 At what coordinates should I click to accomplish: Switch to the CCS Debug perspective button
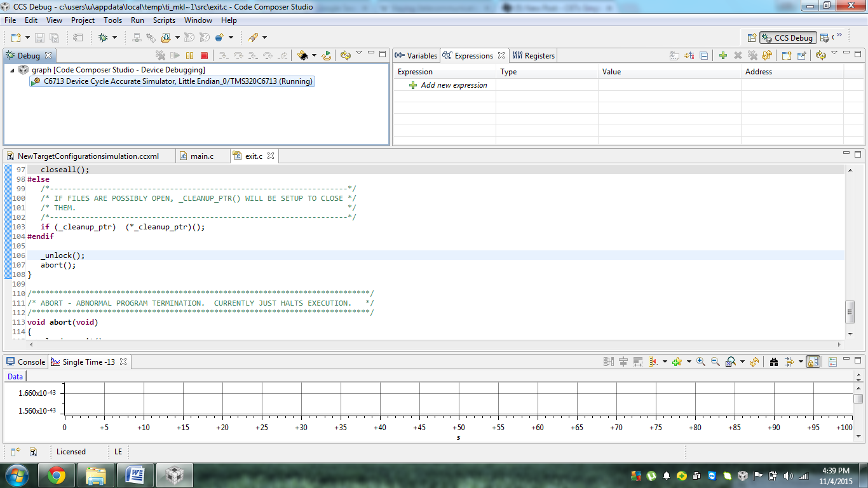[x=788, y=38]
